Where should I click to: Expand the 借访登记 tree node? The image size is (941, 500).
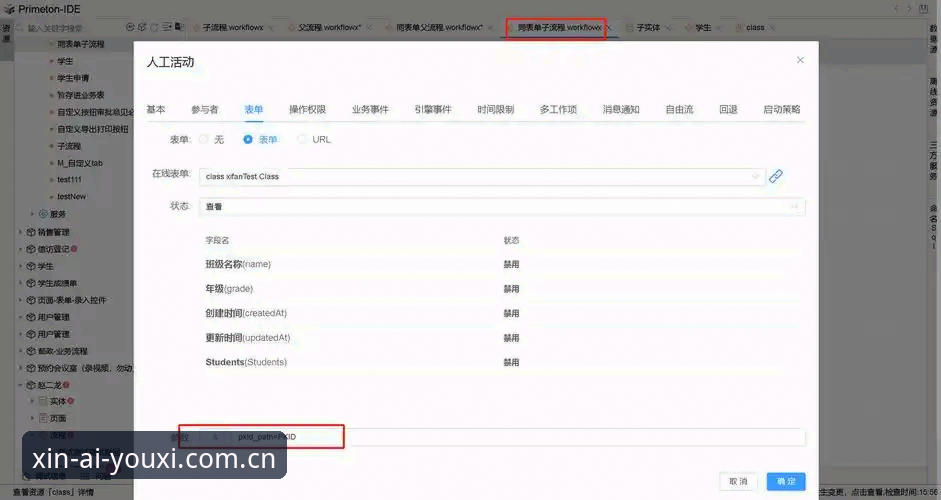coord(20,249)
